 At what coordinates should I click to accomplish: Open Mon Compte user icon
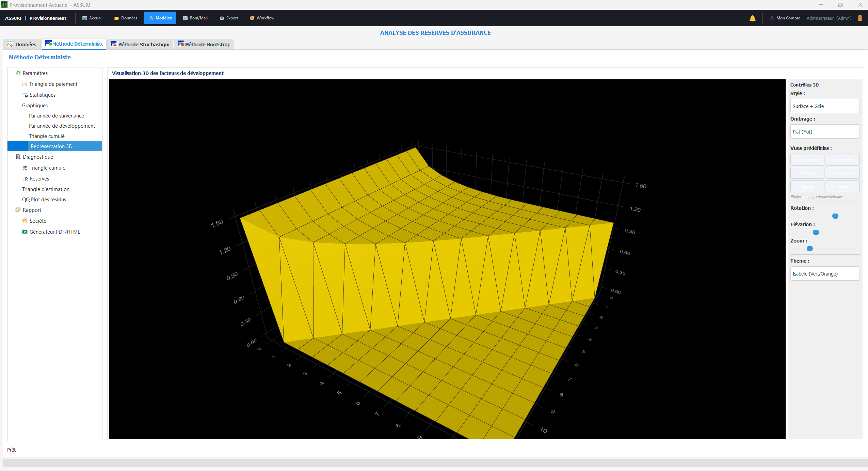[x=772, y=18]
